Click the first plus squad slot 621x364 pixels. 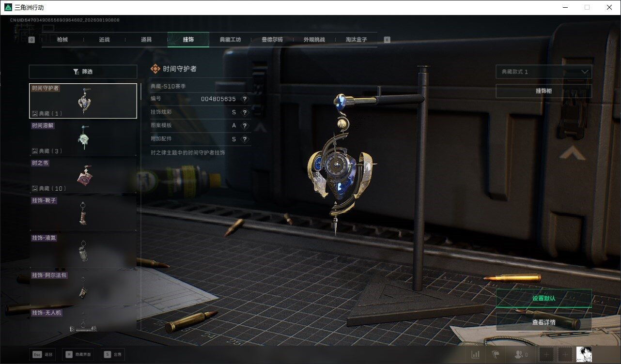click(x=546, y=355)
